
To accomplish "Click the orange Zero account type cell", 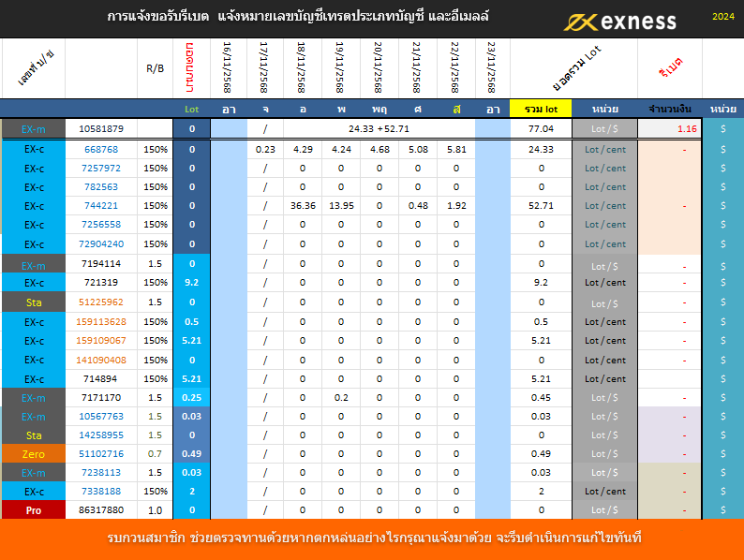I will (x=33, y=454).
